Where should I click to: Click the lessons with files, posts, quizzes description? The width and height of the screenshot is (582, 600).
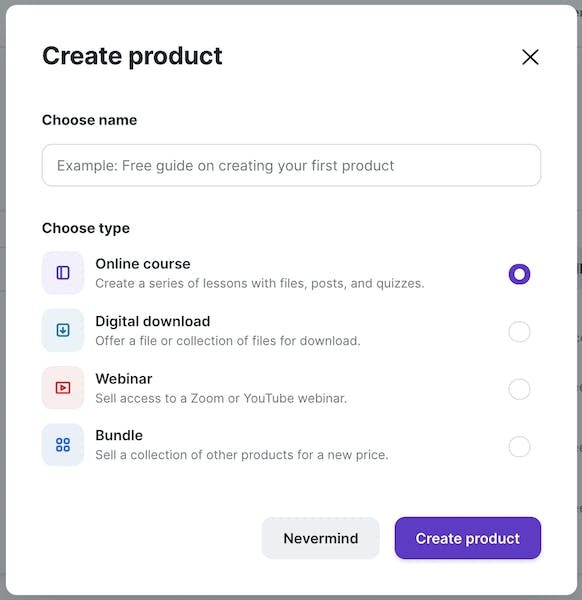pyautogui.click(x=260, y=284)
